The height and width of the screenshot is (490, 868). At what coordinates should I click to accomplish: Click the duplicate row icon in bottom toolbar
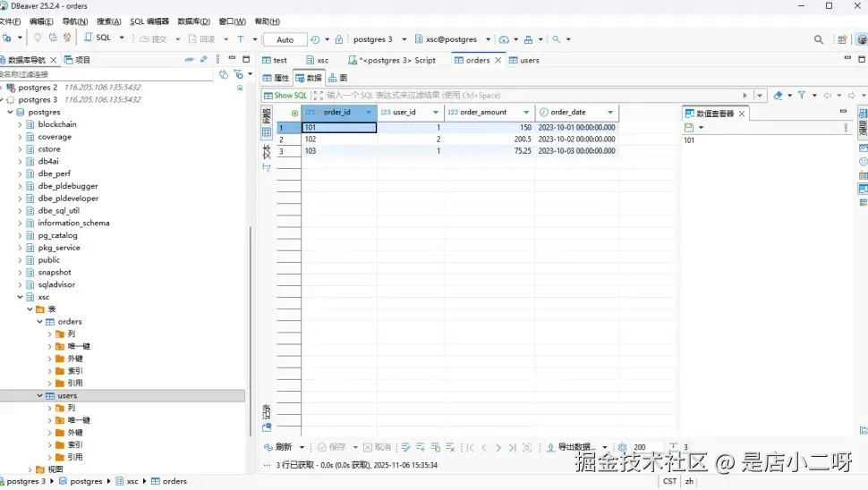pyautogui.click(x=435, y=447)
